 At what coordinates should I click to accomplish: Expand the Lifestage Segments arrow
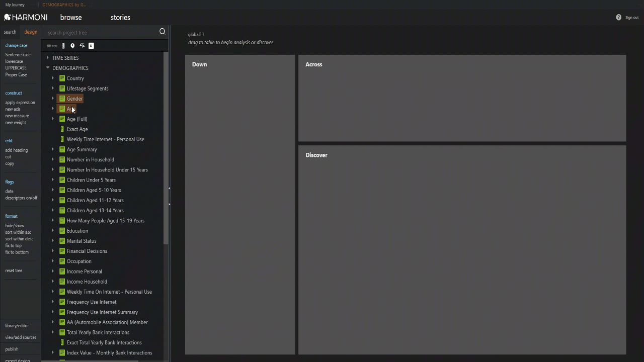(53, 88)
